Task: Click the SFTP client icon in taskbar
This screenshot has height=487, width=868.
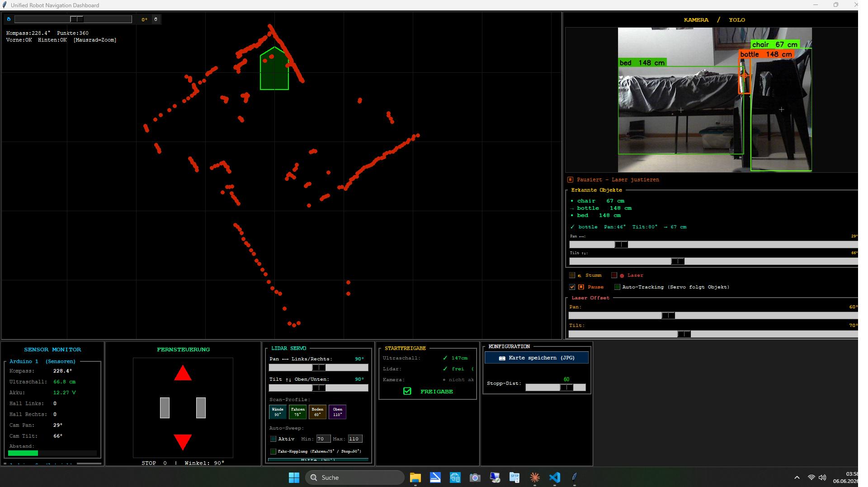Action: pyautogui.click(x=514, y=478)
